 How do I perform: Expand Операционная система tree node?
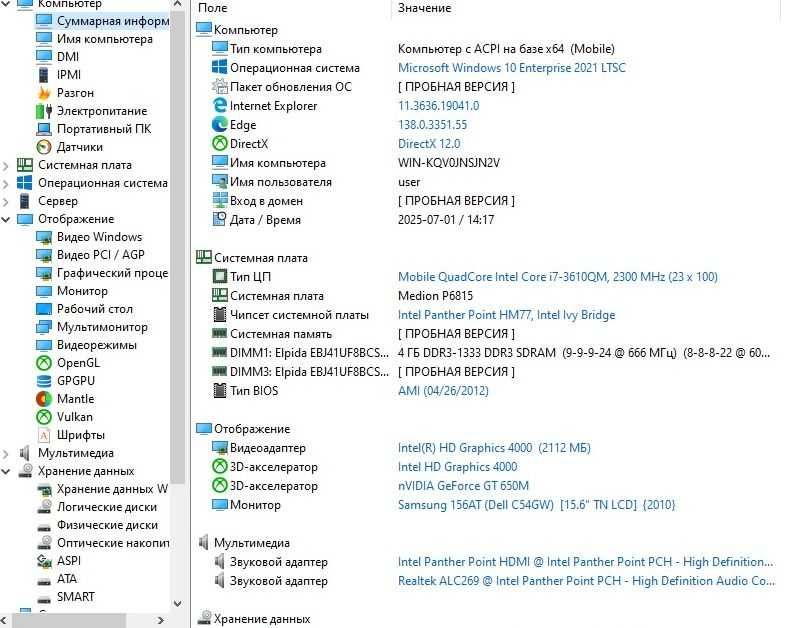coord(6,183)
